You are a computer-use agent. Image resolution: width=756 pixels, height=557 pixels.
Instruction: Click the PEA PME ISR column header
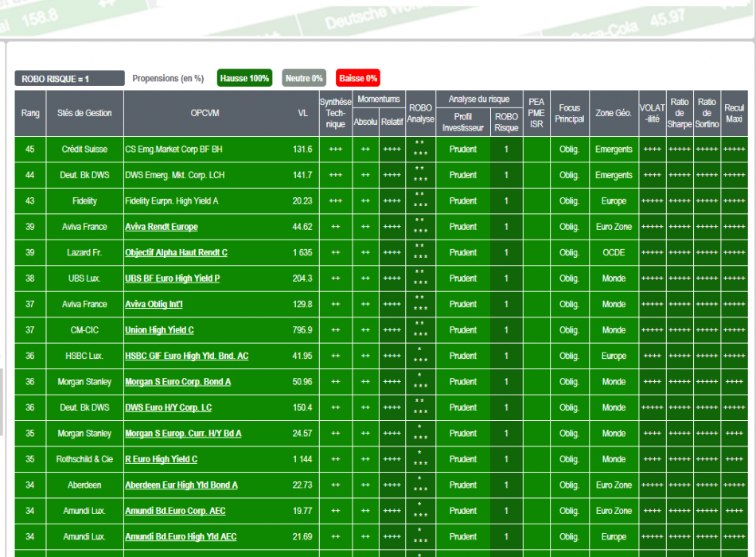click(x=536, y=113)
